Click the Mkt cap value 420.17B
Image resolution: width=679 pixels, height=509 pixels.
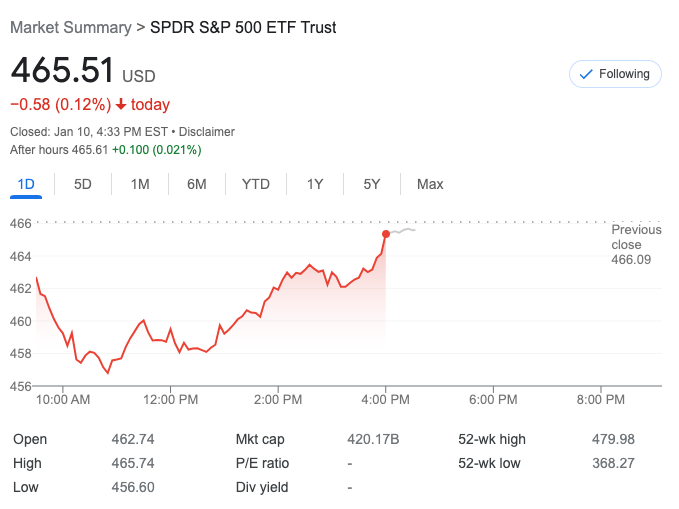[x=373, y=439]
